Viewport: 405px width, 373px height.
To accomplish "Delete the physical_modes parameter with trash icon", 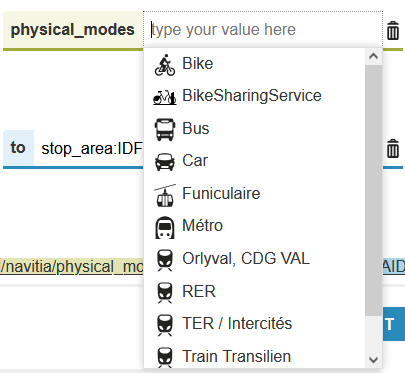I will [x=393, y=30].
